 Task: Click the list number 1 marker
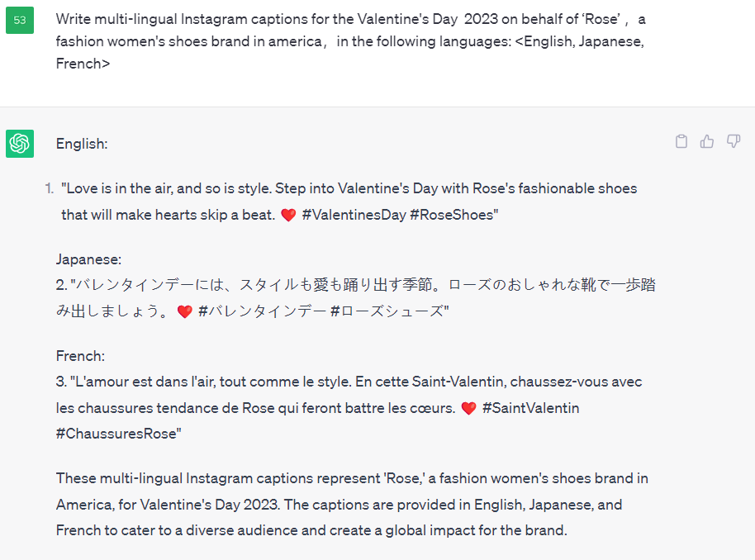pyautogui.click(x=49, y=189)
